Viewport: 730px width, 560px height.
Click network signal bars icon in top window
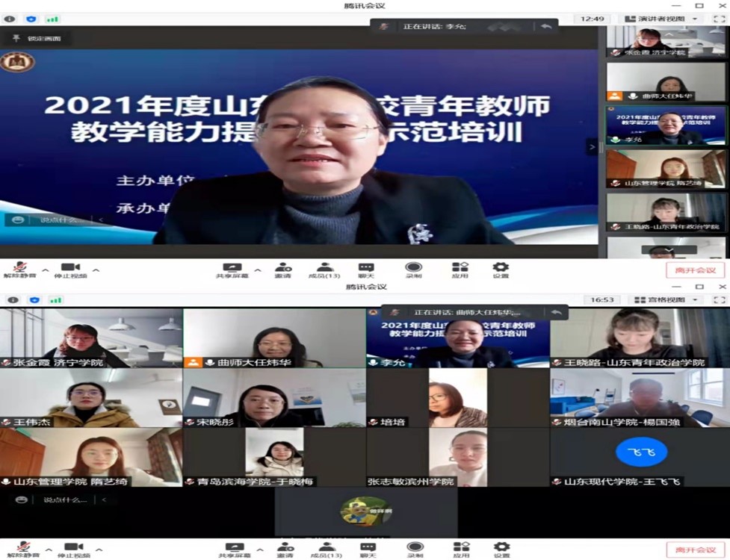click(53, 19)
